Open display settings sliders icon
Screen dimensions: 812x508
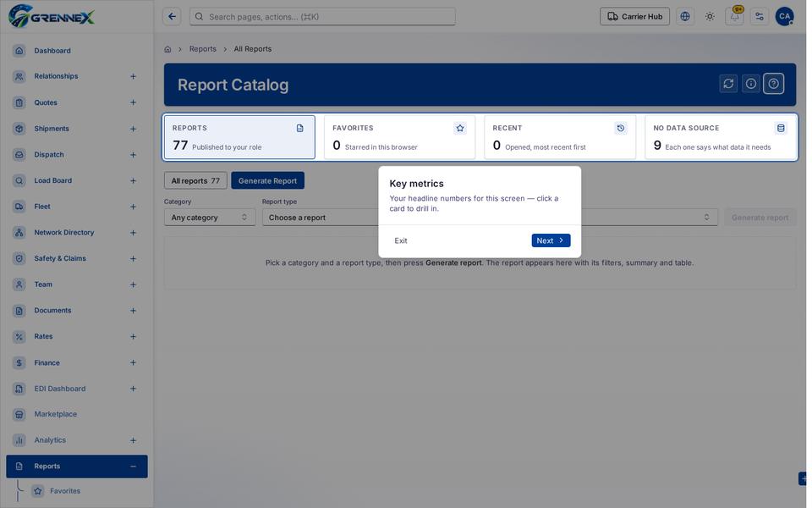pos(760,17)
